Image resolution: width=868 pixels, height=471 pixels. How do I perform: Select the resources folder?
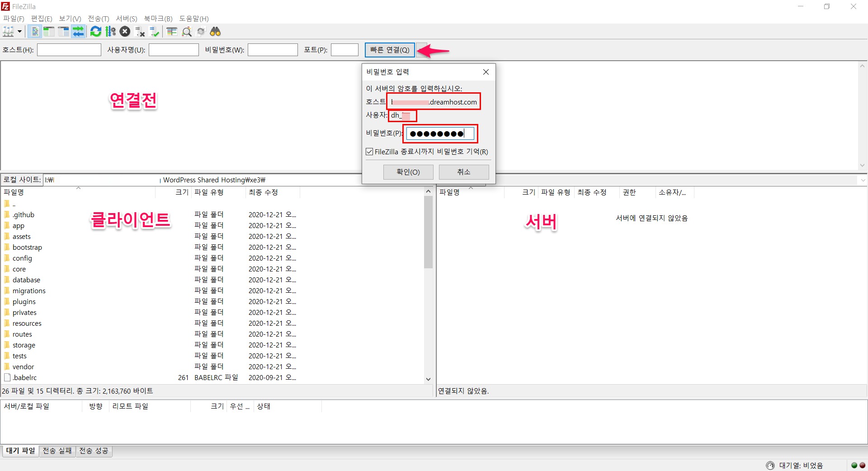[27, 324]
